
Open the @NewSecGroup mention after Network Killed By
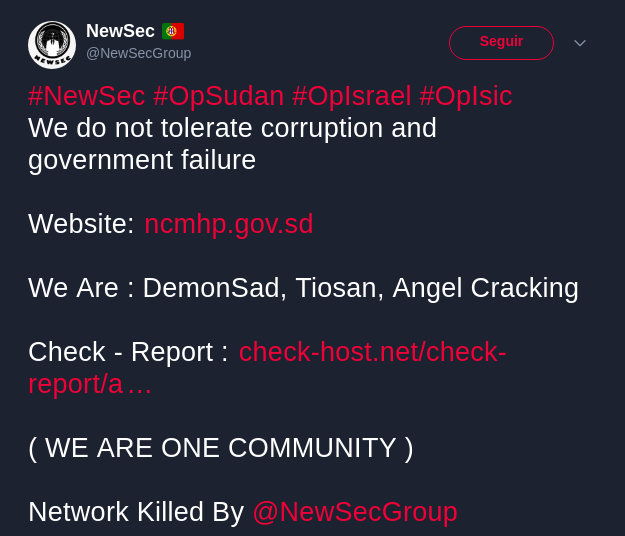[x=355, y=512]
